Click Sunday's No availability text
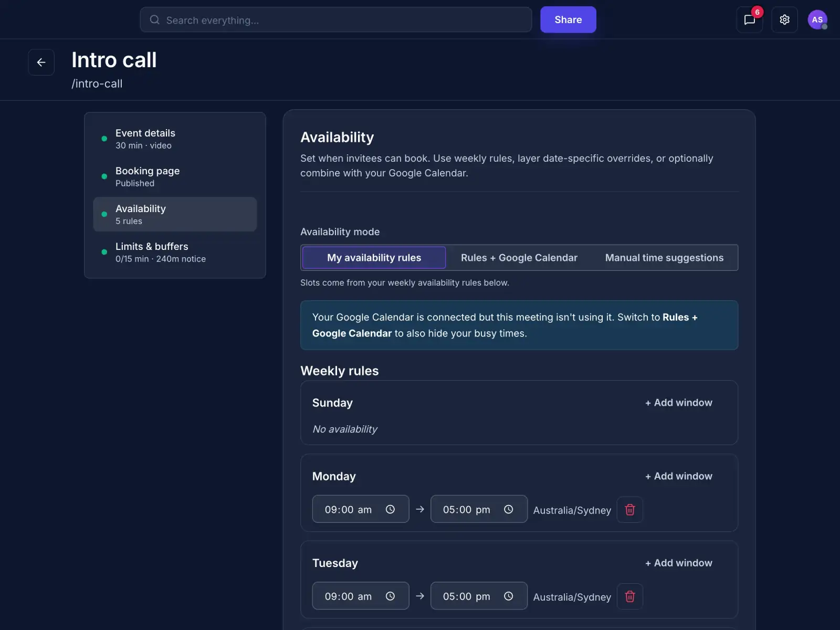Screen dimensions: 840x630 coord(345,429)
